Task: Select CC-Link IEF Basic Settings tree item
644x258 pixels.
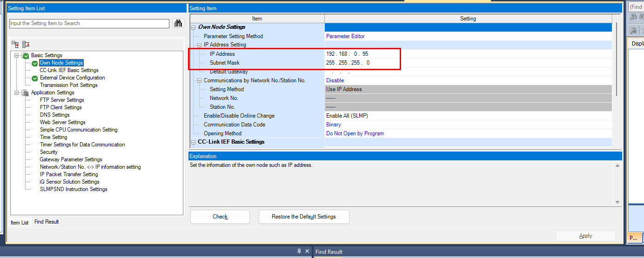Action: coord(69,71)
